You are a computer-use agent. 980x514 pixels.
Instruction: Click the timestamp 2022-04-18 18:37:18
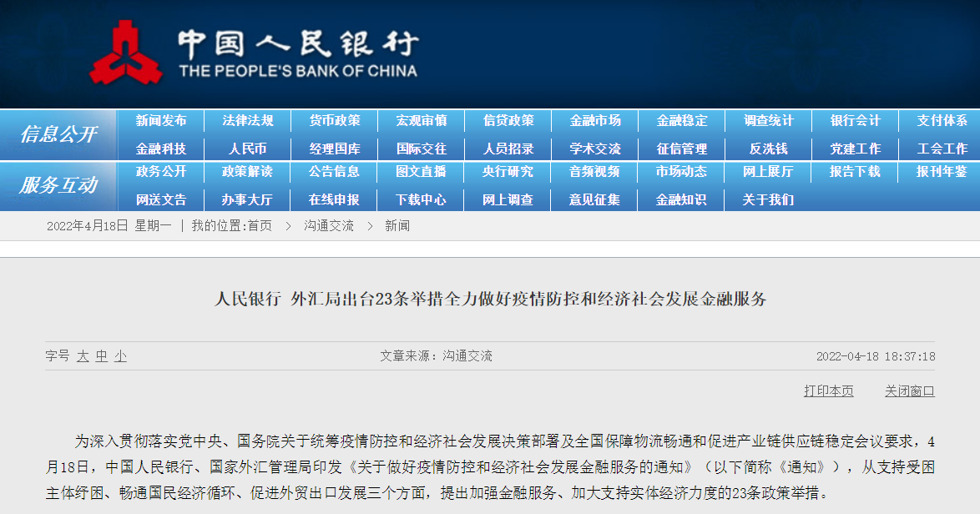click(876, 356)
